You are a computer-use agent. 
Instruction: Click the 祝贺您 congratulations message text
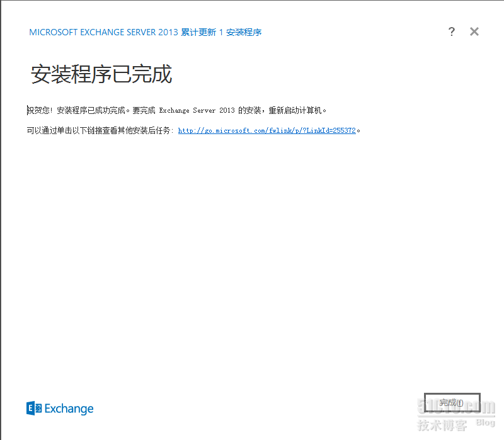tap(176, 111)
